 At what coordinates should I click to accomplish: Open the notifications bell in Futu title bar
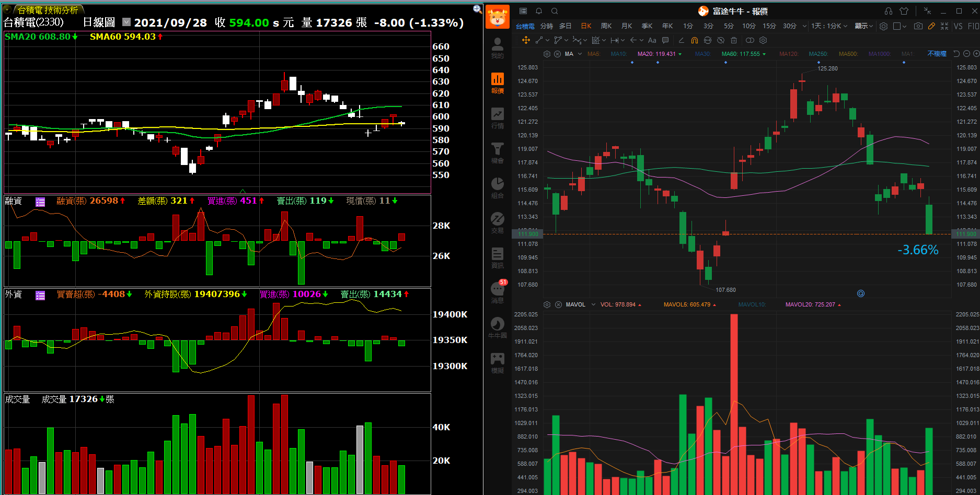(539, 11)
